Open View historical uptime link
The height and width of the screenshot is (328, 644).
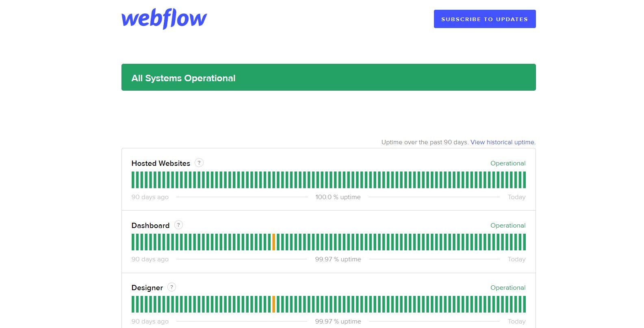point(503,142)
